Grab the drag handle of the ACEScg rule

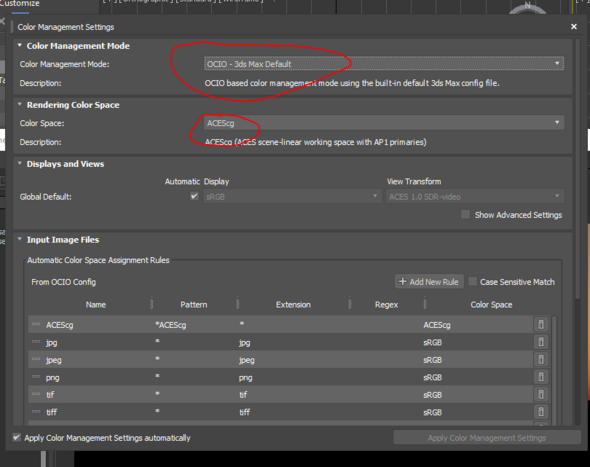click(36, 324)
